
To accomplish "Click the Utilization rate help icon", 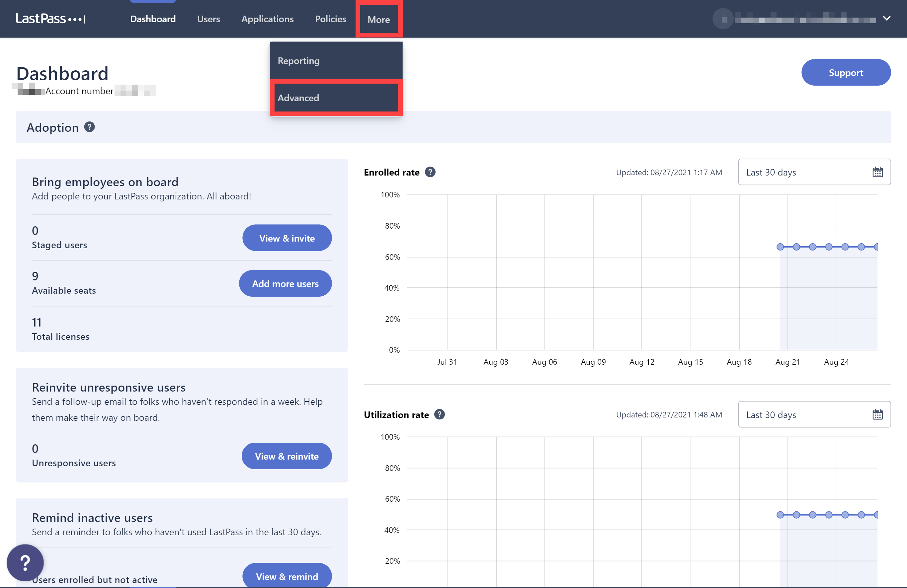I will (x=440, y=414).
